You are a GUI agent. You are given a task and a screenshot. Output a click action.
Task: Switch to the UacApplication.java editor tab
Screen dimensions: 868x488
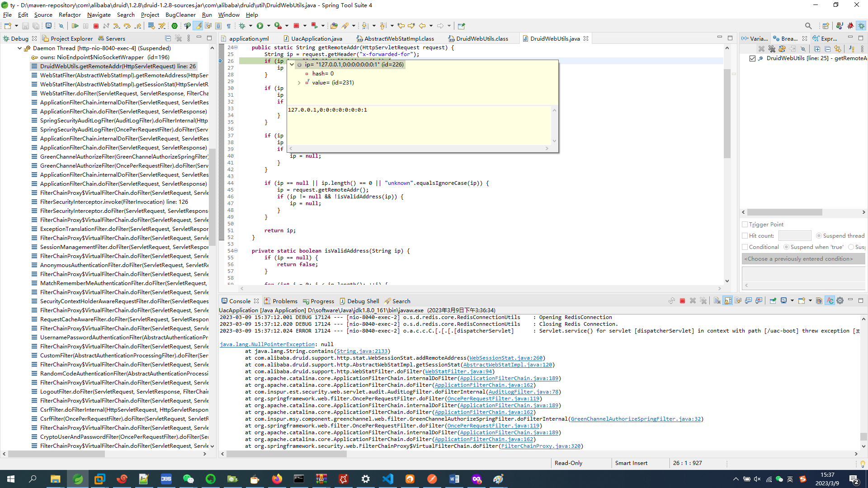(x=313, y=39)
